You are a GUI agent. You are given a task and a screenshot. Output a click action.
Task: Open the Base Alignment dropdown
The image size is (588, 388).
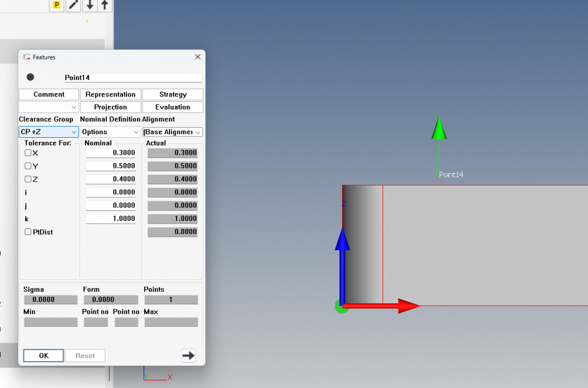pyautogui.click(x=173, y=132)
